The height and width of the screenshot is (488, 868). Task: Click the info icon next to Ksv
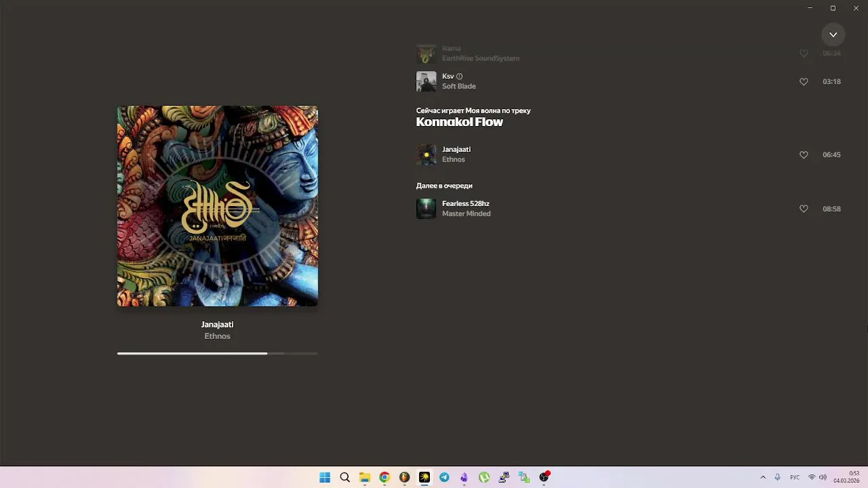click(x=459, y=77)
